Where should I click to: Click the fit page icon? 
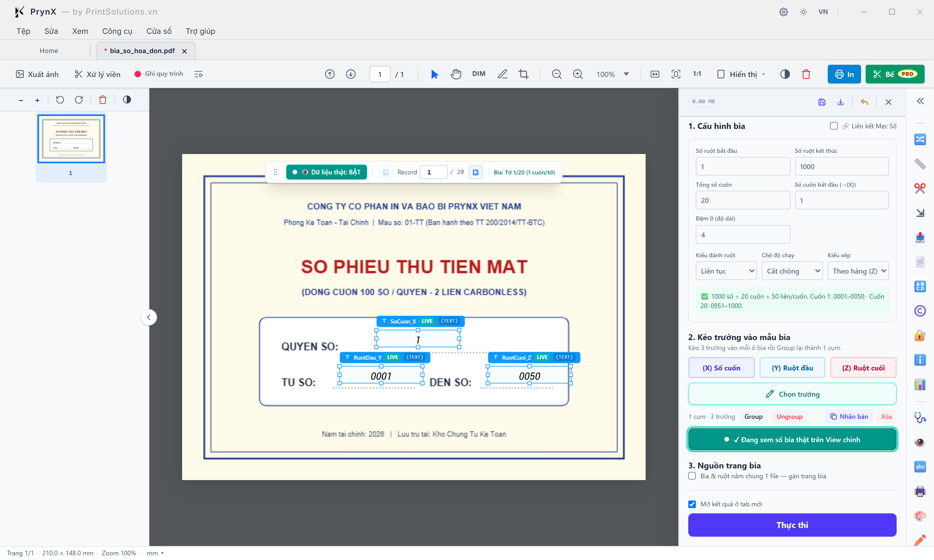click(x=676, y=74)
